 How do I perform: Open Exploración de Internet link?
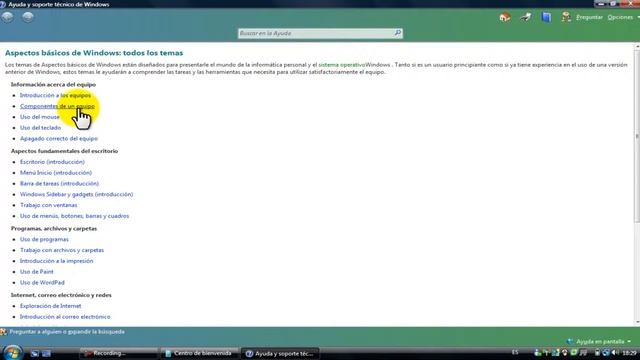click(51, 306)
